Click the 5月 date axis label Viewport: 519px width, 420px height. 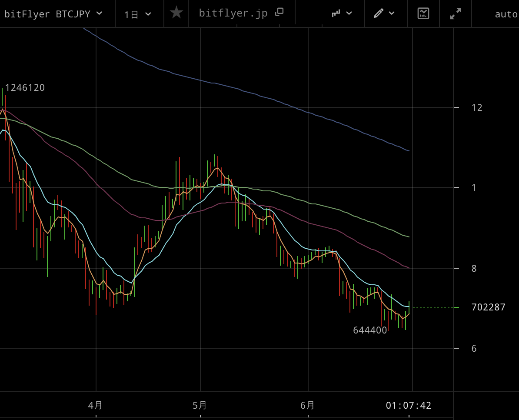point(200,405)
